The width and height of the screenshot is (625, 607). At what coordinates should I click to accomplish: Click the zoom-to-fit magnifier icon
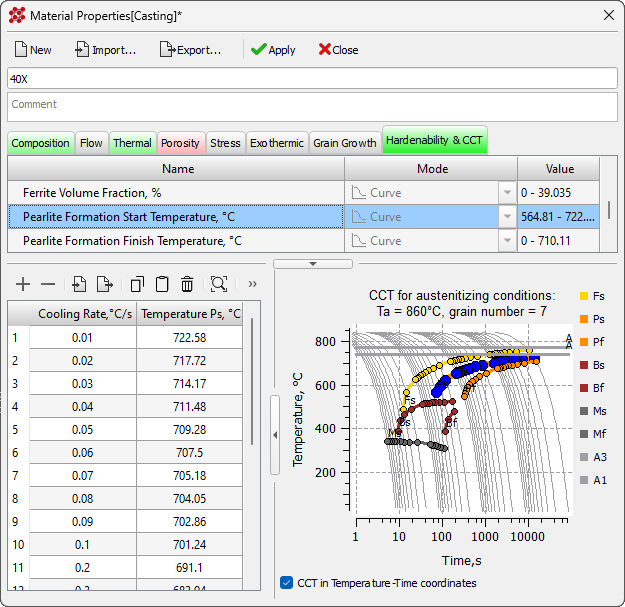(219, 285)
